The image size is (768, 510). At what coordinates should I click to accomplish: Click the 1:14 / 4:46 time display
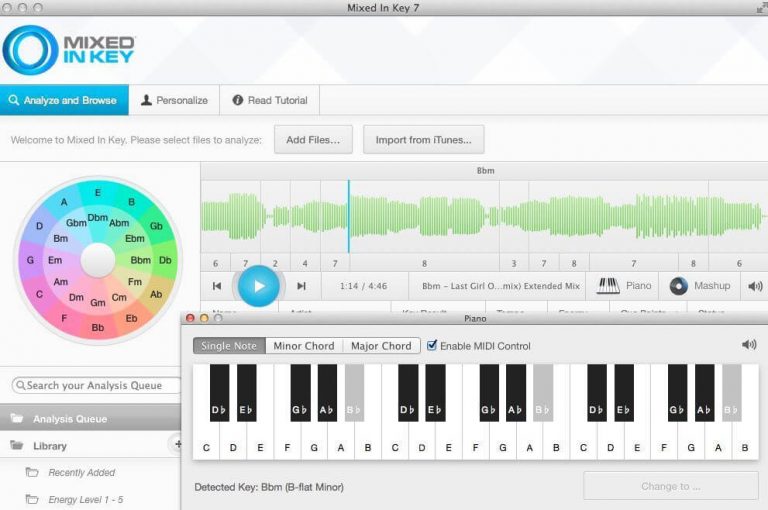363,286
